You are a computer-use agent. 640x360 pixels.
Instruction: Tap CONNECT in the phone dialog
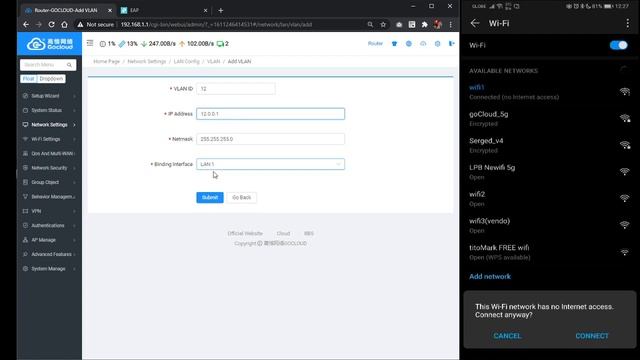(592, 336)
